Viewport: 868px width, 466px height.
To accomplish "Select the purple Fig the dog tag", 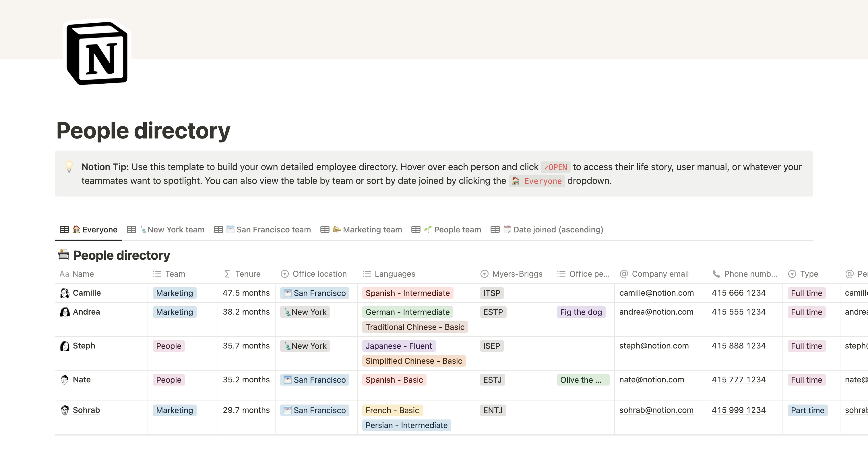I will pos(581,312).
